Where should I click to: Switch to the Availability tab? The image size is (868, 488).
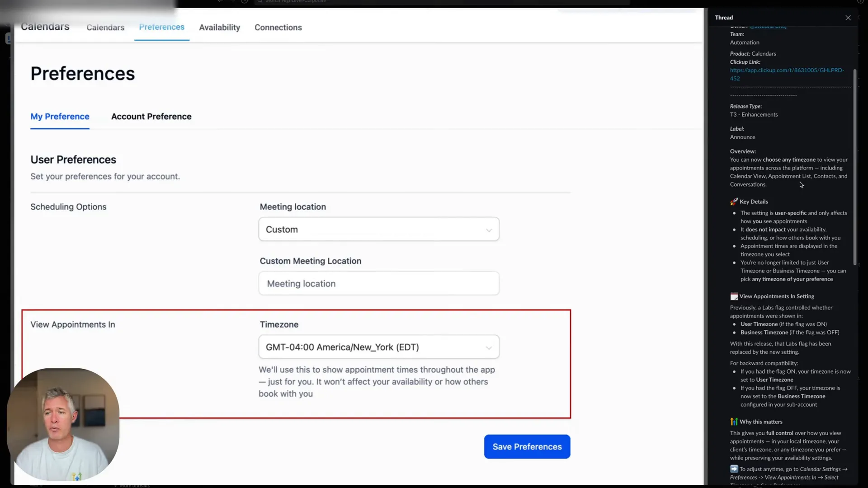219,28
